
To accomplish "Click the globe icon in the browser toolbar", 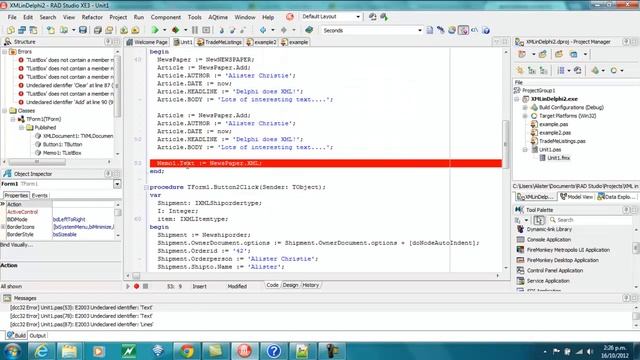I will pos(452,30).
